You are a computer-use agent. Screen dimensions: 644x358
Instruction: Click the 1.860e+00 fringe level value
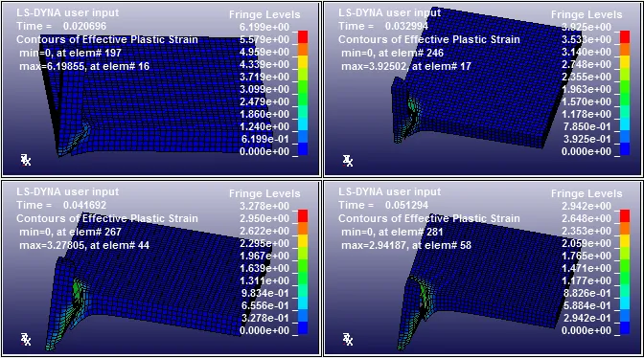(x=264, y=114)
